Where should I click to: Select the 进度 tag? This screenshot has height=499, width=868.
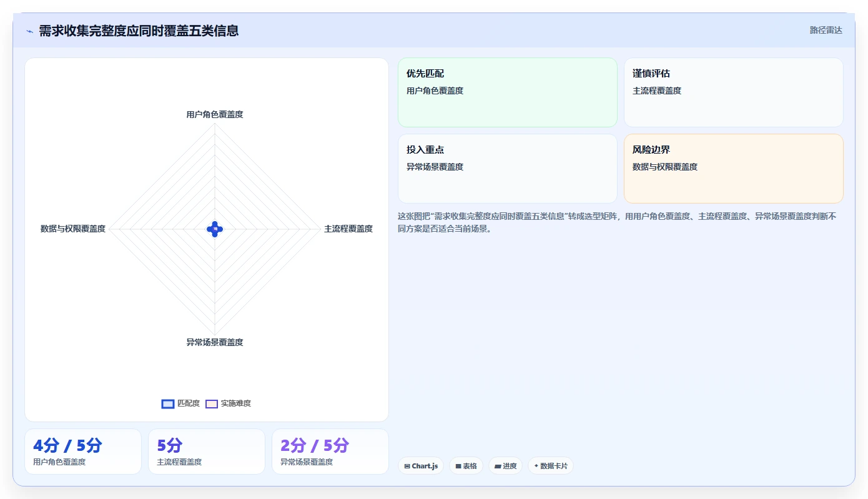click(505, 466)
